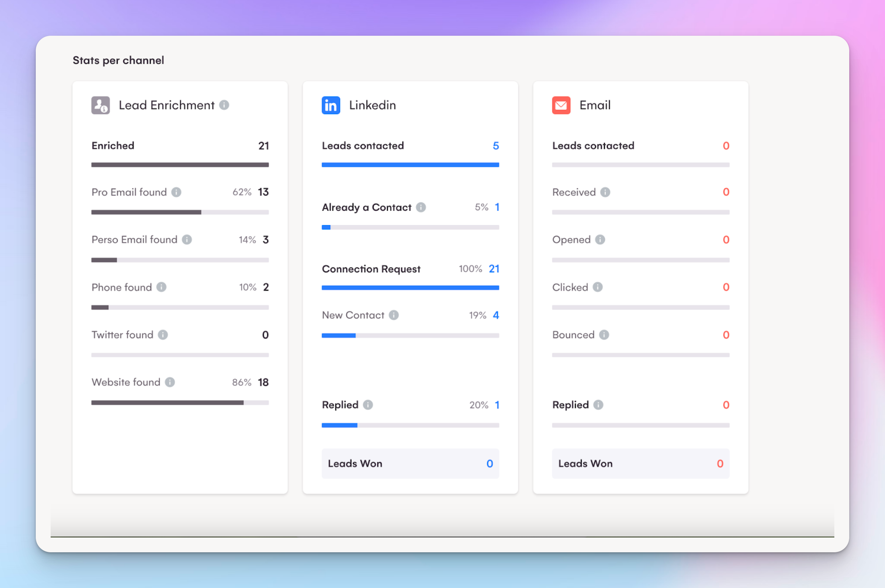Viewport: 885px width, 588px height.
Task: Click the Connection Request progress bar
Action: tap(410, 288)
